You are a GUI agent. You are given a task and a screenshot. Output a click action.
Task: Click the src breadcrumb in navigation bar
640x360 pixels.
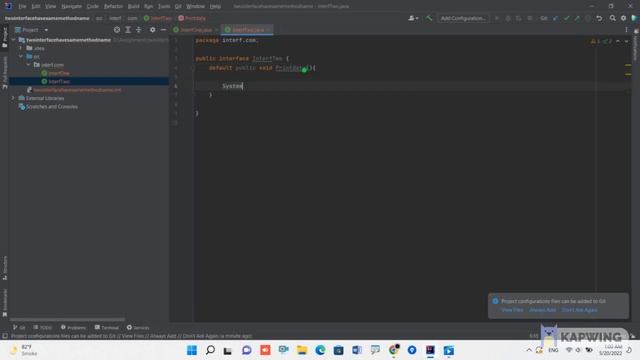(x=99, y=18)
